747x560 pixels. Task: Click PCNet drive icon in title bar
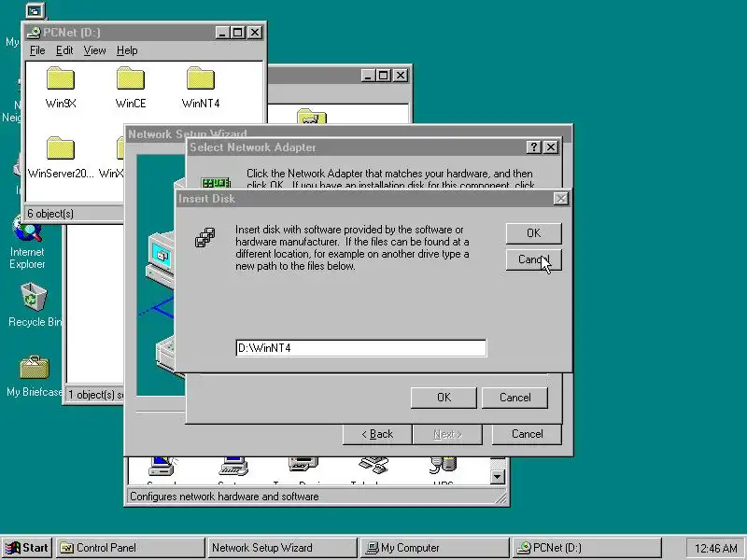point(34,33)
